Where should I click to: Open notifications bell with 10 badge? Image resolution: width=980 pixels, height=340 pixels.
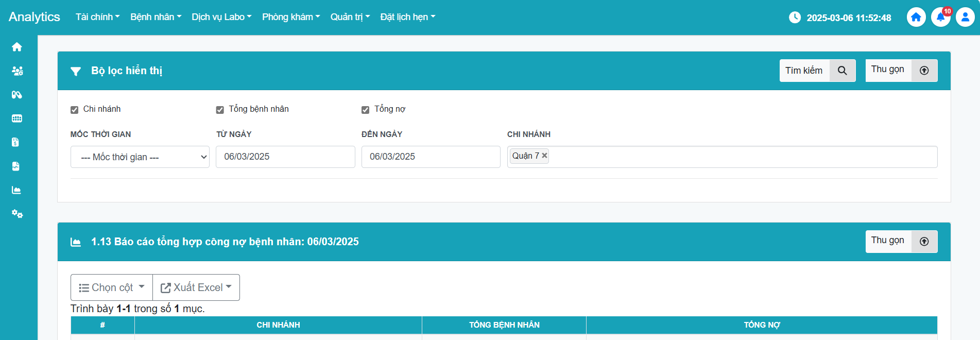click(x=940, y=18)
